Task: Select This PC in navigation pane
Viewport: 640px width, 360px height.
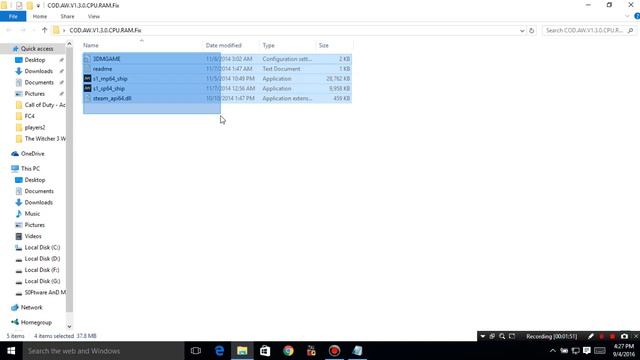Action: click(30, 169)
